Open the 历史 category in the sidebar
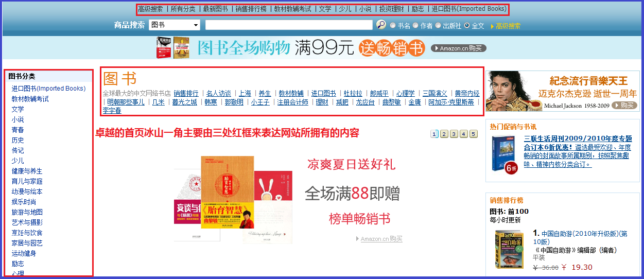 (18, 140)
